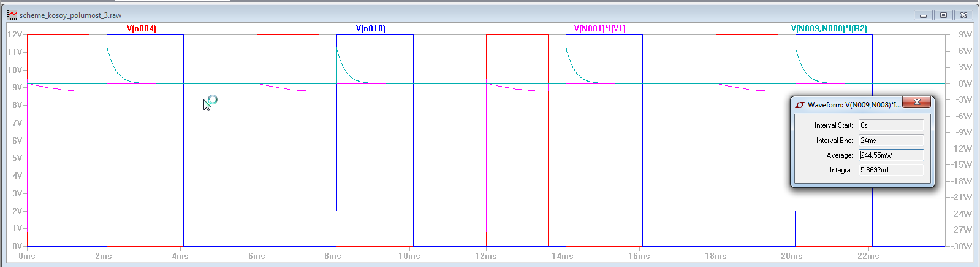This screenshot has width=980, height=267.
Task: Close the Waveform average dialog
Action: click(x=917, y=103)
